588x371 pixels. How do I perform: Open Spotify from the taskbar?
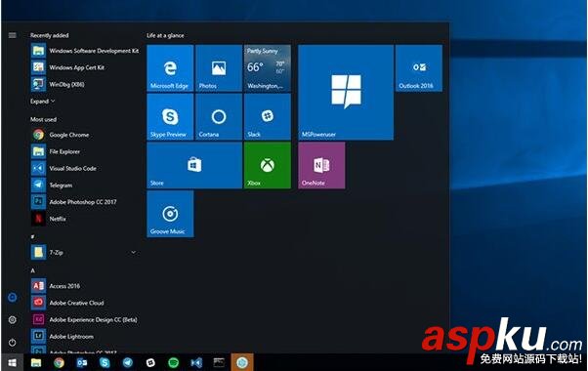point(173,363)
